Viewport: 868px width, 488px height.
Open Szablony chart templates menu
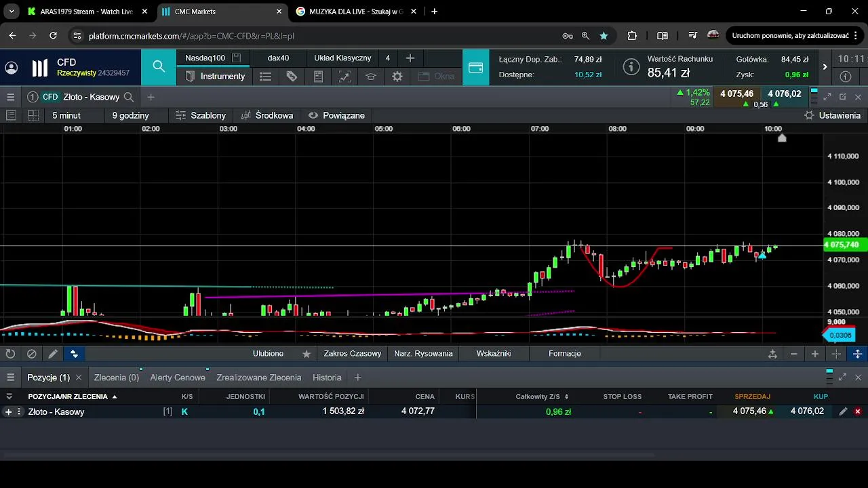pyautogui.click(x=200, y=115)
